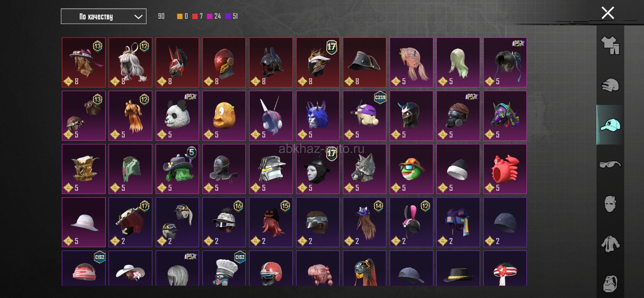Select the panda head mask item

click(x=177, y=116)
